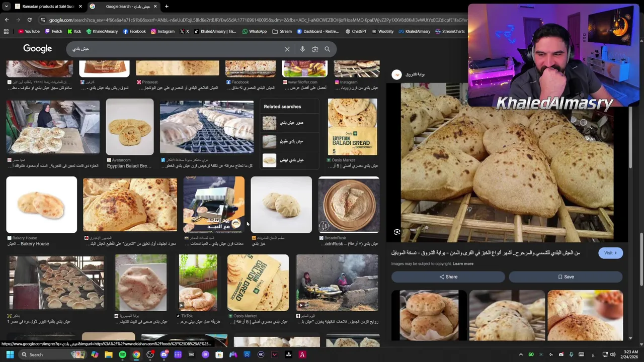The width and height of the screenshot is (644, 362).
Task: Switch to the Ramadan products at Salé Sucré tab
Action: 48,7
